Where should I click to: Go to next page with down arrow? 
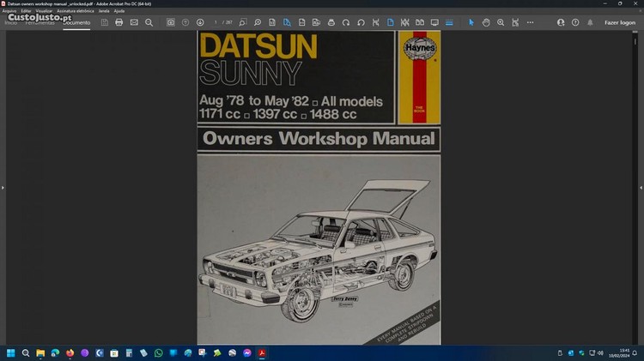click(200, 22)
